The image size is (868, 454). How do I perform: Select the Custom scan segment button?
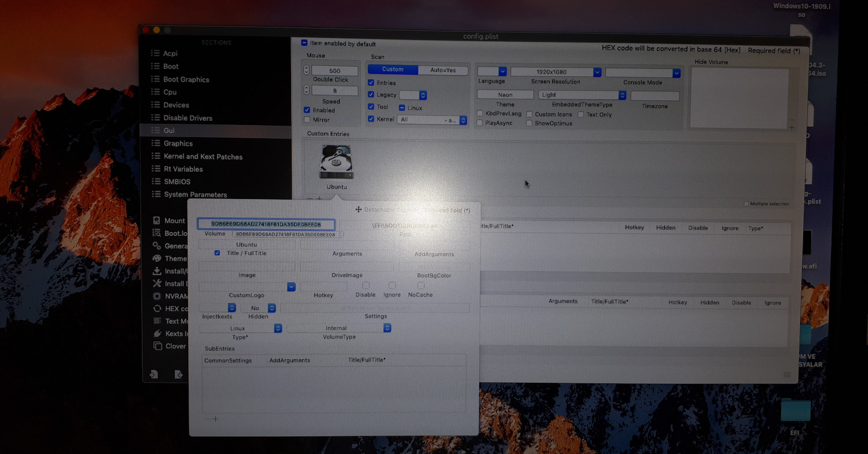tap(393, 69)
